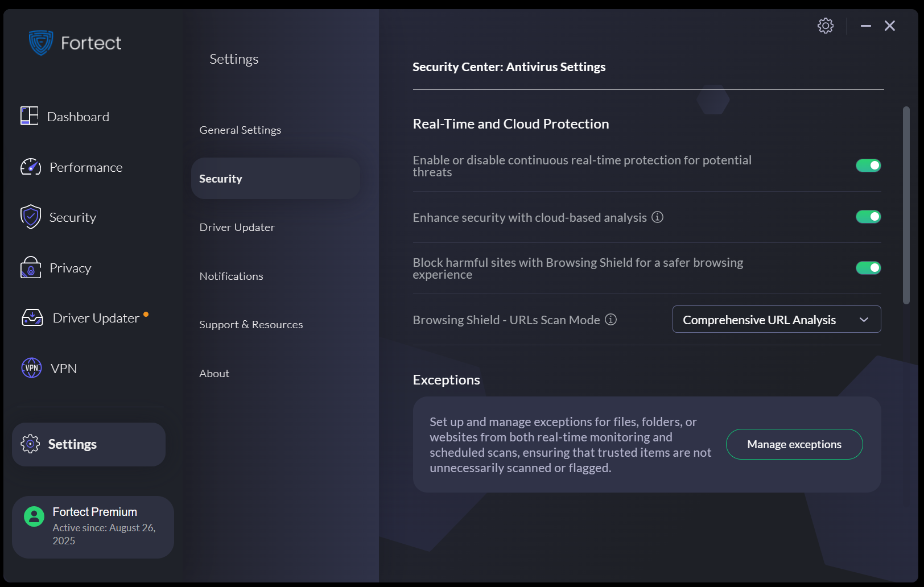This screenshot has width=924, height=587.
Task: Open Support & Resources settings
Action: click(x=251, y=324)
